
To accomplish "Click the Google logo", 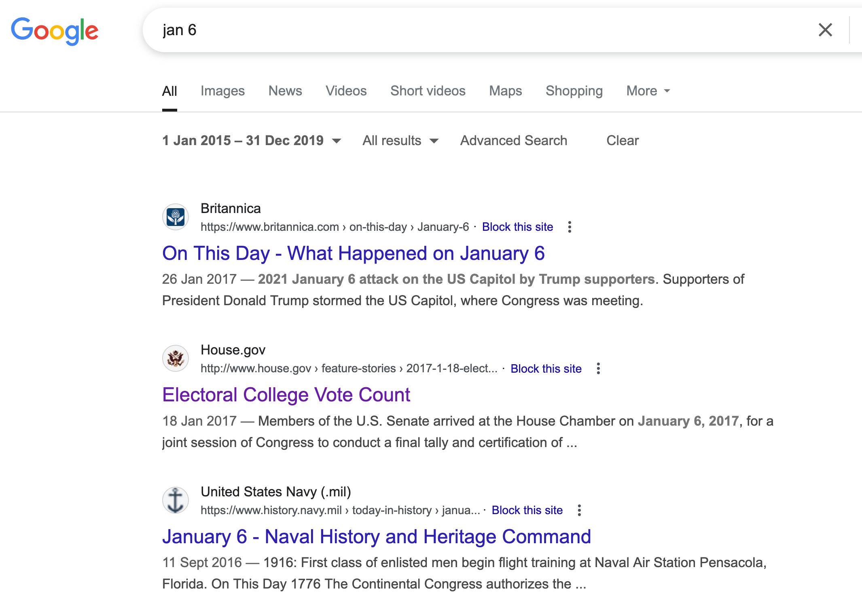I will tap(55, 31).
